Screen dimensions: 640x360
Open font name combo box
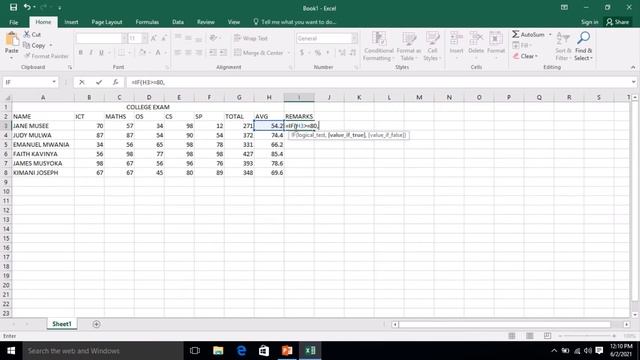(101, 38)
